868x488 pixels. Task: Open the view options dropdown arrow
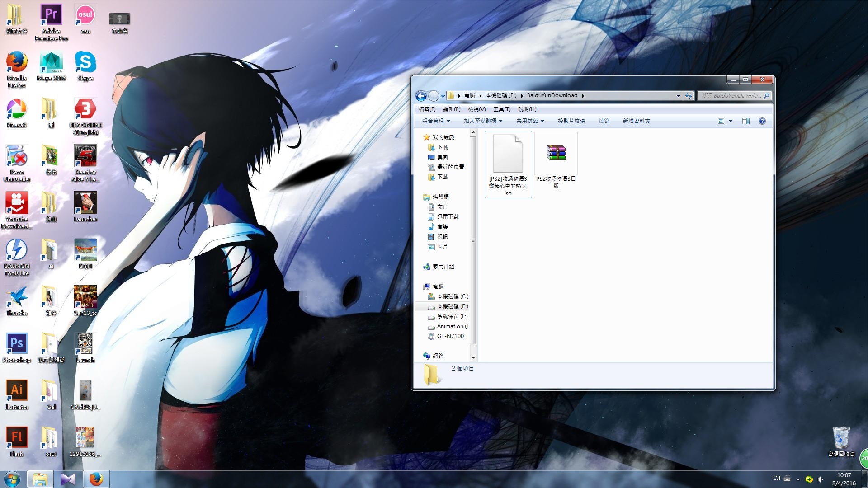[x=731, y=121]
